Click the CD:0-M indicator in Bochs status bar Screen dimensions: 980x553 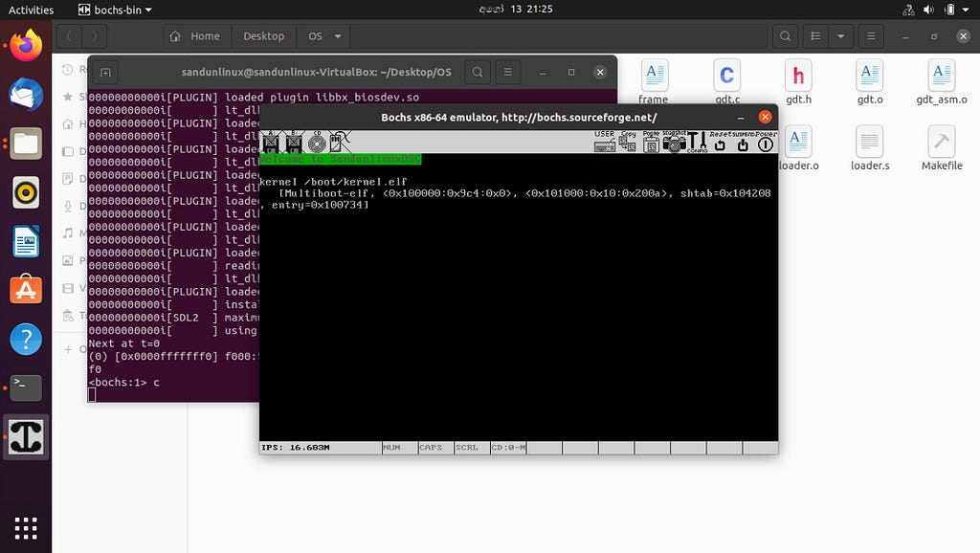point(508,448)
